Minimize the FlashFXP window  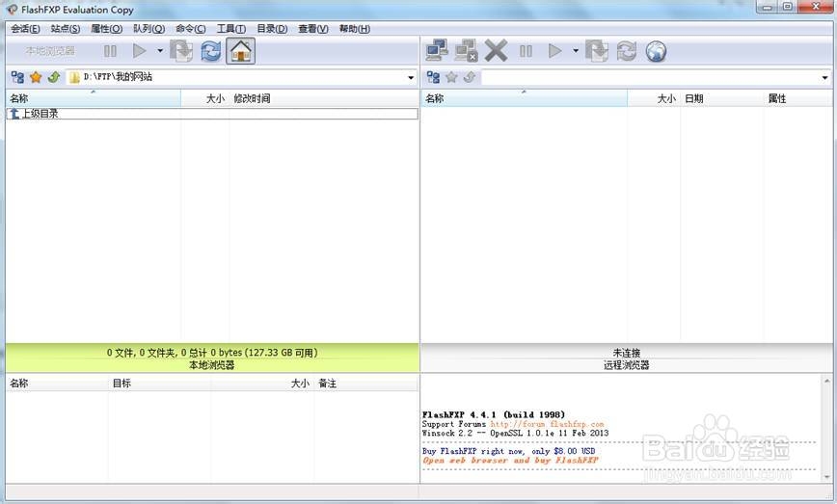pos(767,7)
